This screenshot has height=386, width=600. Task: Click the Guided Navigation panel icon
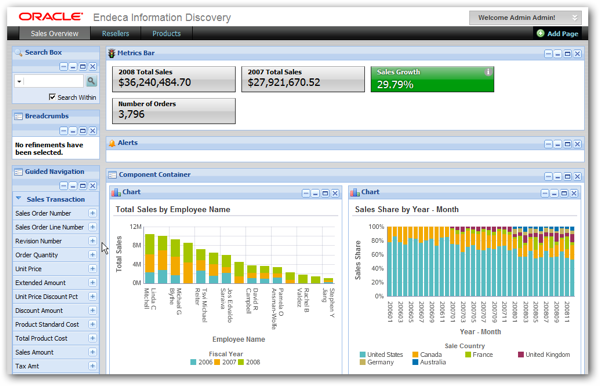18,172
